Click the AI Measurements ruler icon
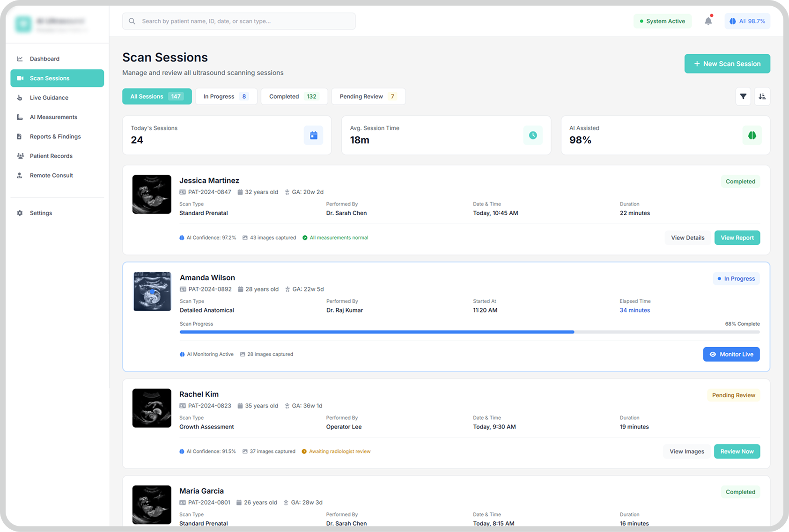This screenshot has width=789, height=532. pyautogui.click(x=20, y=117)
